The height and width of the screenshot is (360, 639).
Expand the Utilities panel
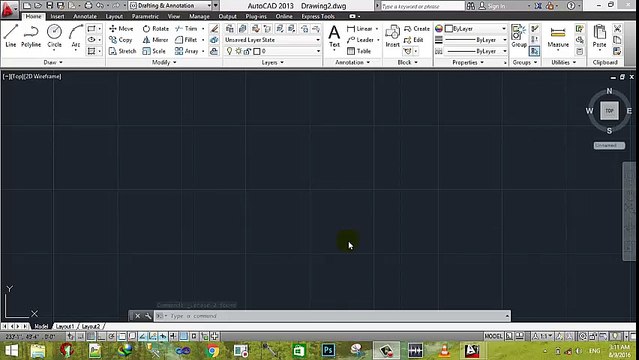pos(564,62)
